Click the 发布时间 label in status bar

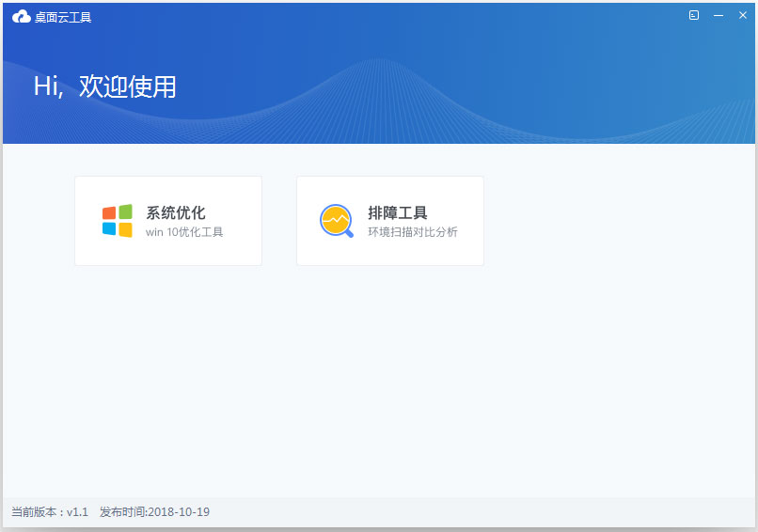tap(122, 512)
